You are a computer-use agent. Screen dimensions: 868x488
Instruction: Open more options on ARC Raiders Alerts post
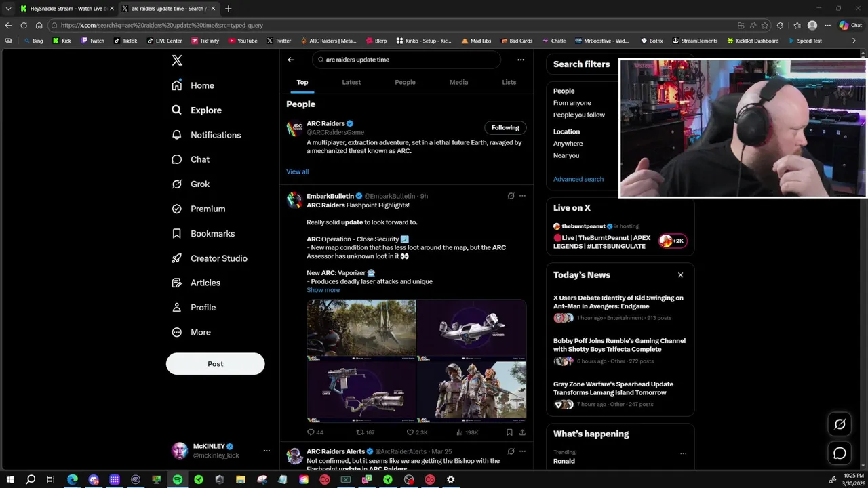point(522,451)
